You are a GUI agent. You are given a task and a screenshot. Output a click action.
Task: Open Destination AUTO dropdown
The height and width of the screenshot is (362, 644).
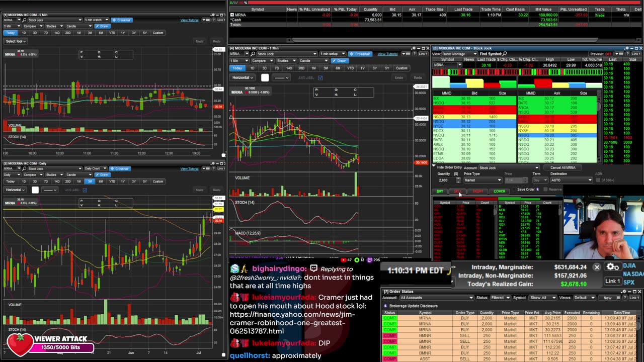[x=571, y=180]
